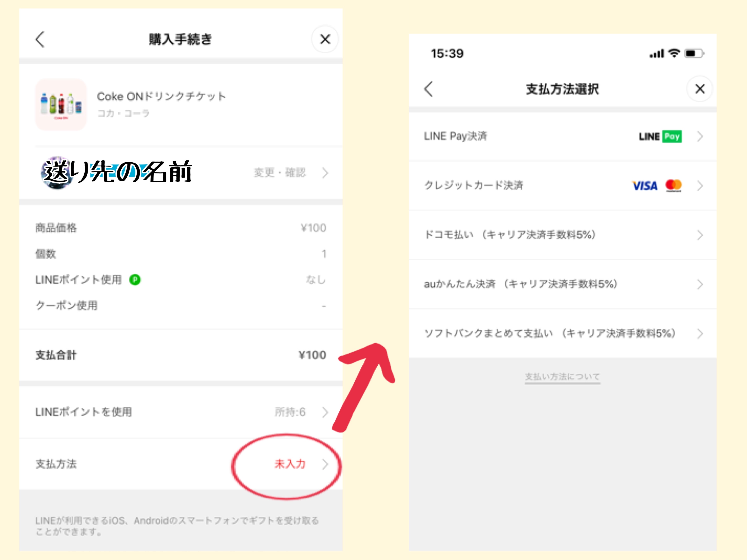
Task: Go back from 購入手続き screen
Action: point(40,39)
